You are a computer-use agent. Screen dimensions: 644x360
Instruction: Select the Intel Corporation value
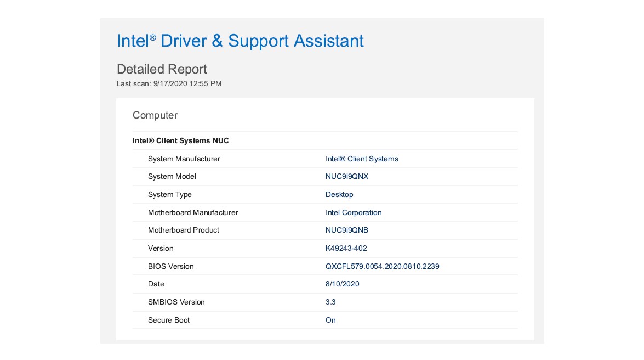coord(354,213)
